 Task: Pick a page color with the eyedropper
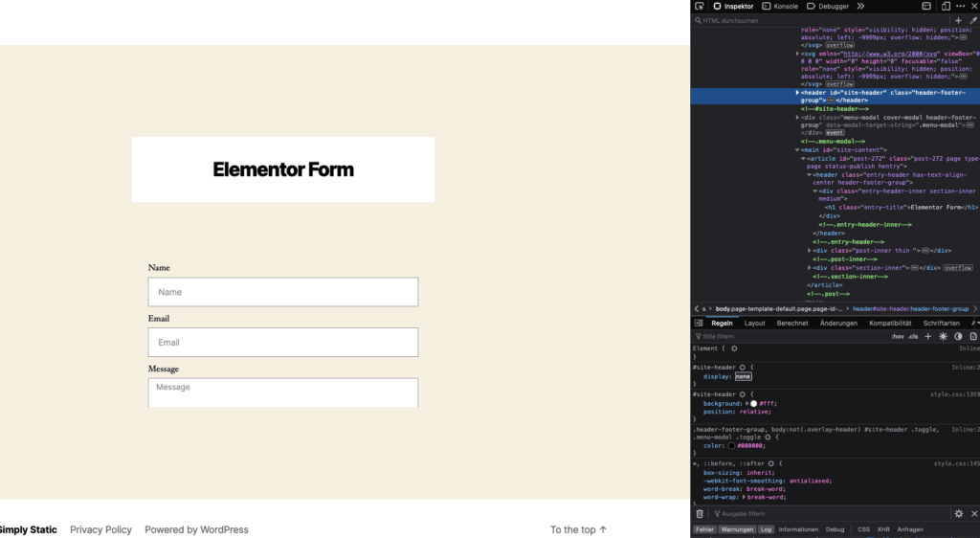[x=973, y=21]
